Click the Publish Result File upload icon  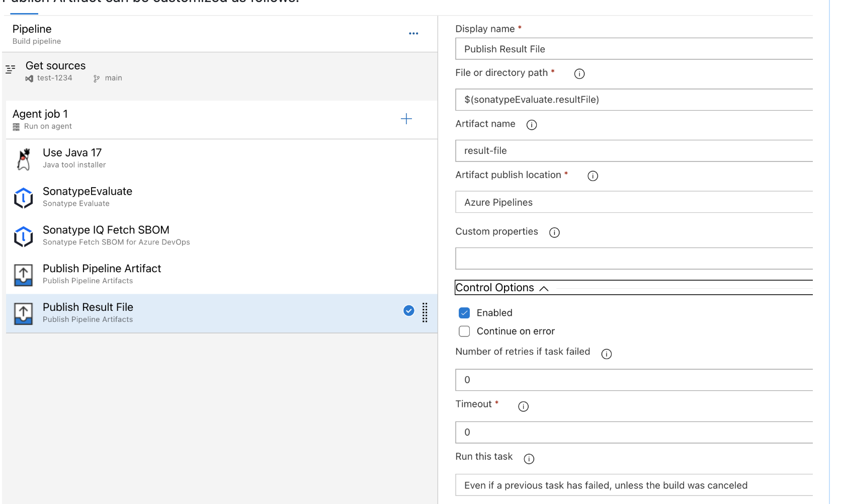pos(24,314)
